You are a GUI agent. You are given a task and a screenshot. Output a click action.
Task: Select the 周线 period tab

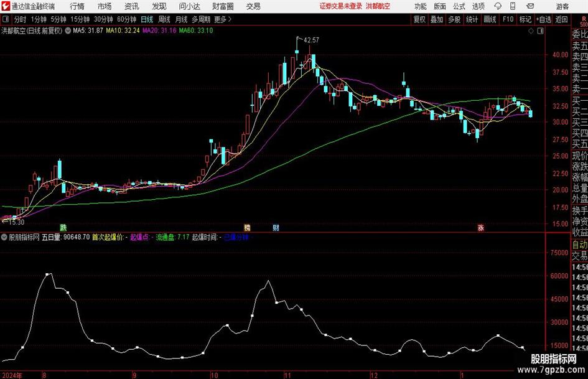164,19
